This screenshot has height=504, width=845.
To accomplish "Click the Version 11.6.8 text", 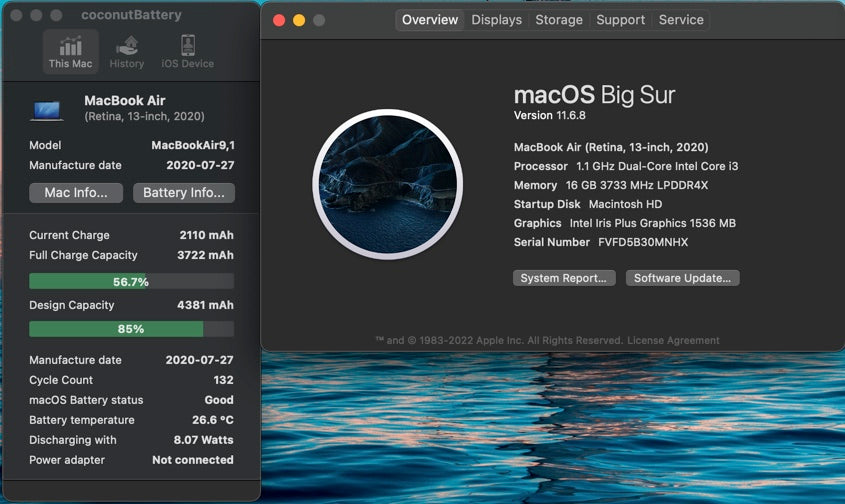I will pyautogui.click(x=549, y=115).
